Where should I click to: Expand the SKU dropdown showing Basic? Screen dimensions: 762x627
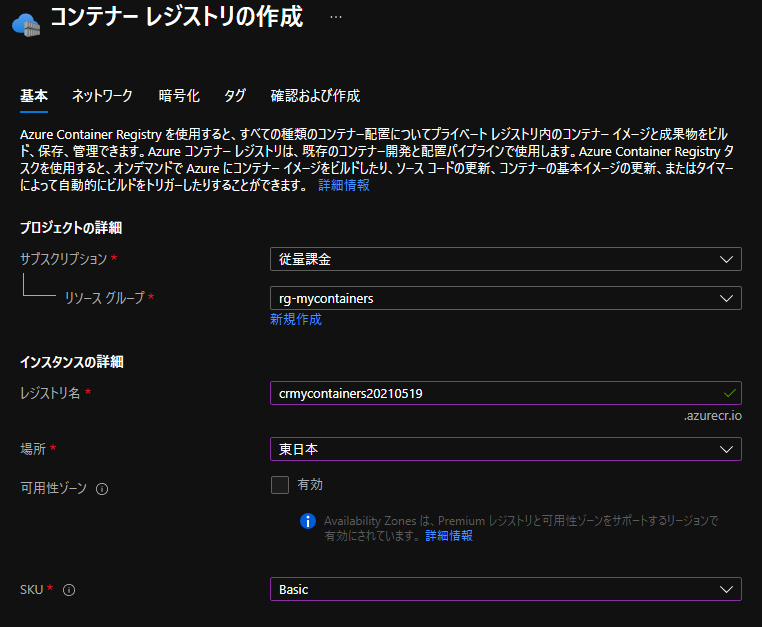pos(505,589)
